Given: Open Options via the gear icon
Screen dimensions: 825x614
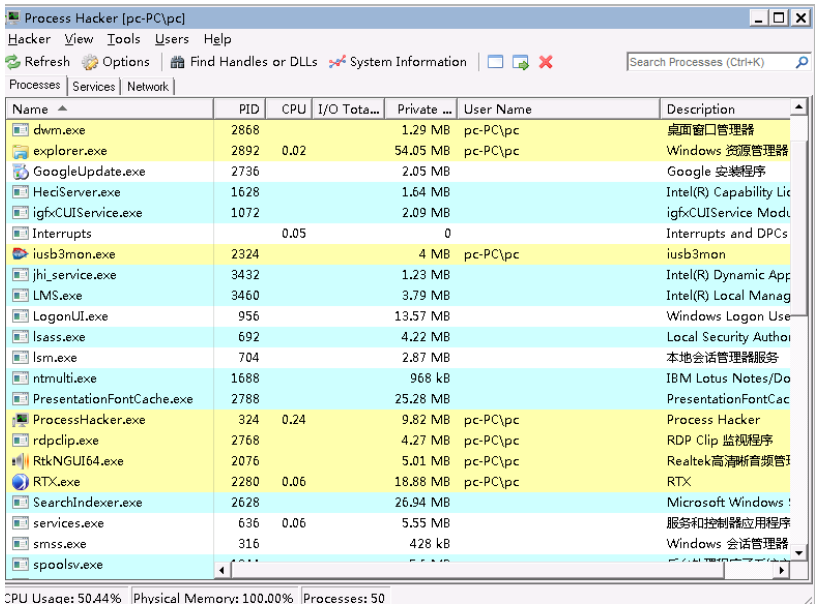Looking at the screenshot, I should (x=89, y=62).
